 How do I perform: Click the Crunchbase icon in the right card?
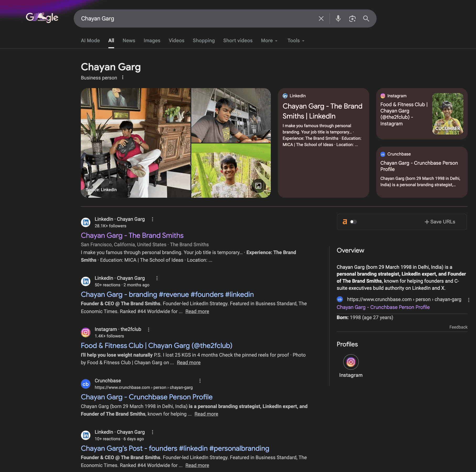click(x=383, y=154)
